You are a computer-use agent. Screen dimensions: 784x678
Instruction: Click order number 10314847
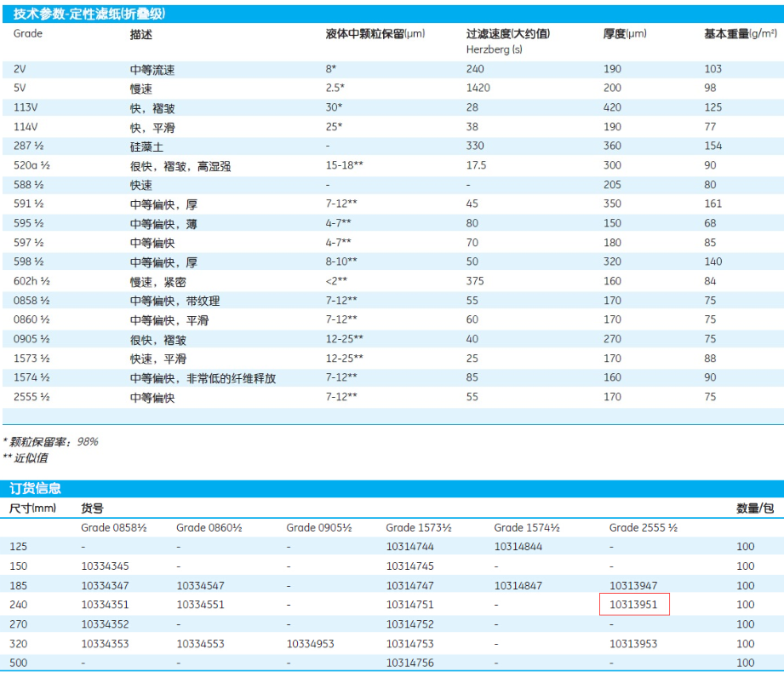coord(518,585)
